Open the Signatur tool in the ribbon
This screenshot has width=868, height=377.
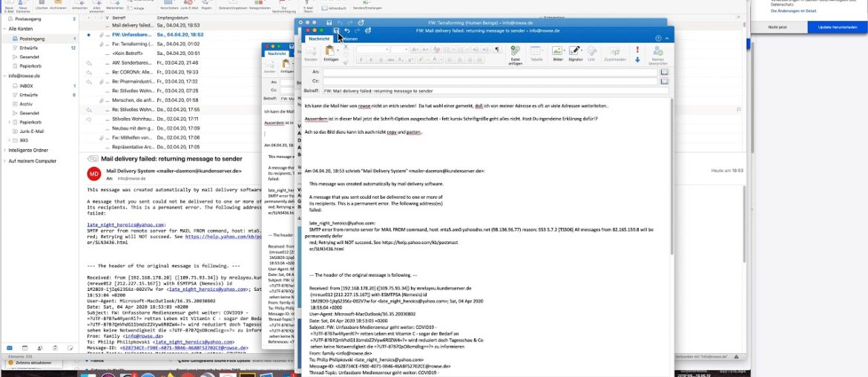575,53
